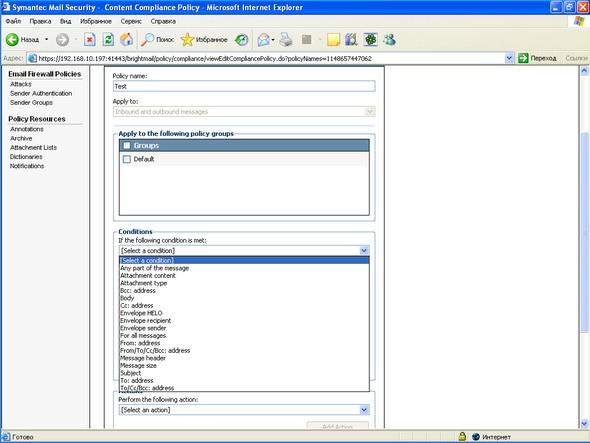This screenshot has height=443, width=590.
Task: Select 'Attachment type' condition
Action: pos(244,283)
